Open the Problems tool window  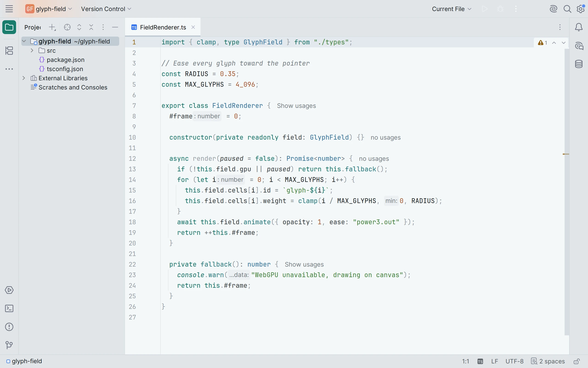click(x=9, y=327)
